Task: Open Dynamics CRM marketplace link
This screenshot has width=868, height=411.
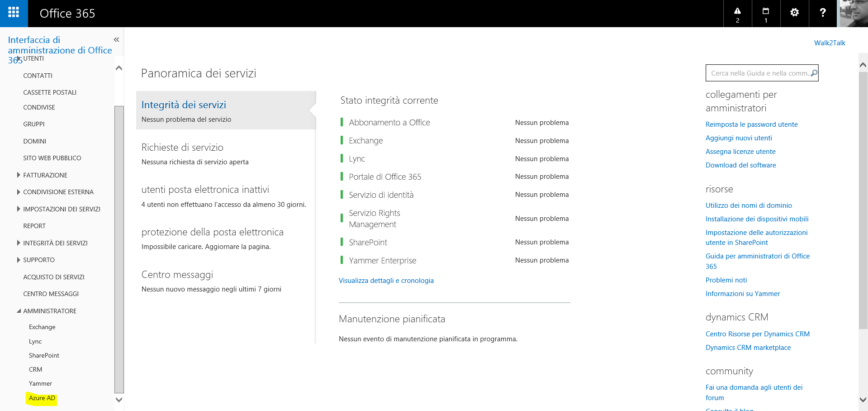Action: pos(748,348)
